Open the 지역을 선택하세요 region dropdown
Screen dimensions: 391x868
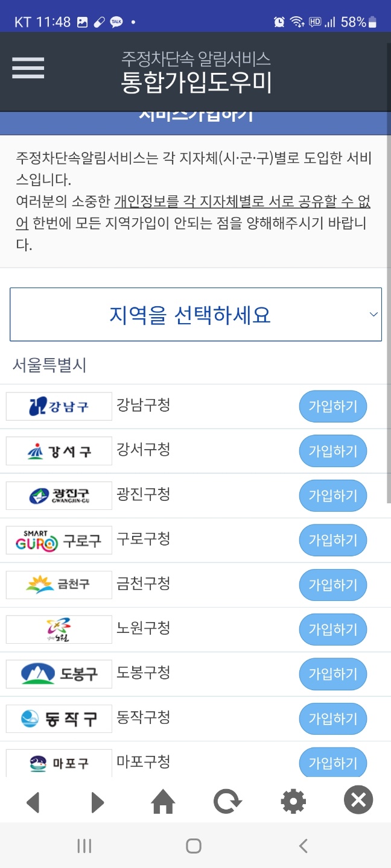tap(195, 314)
